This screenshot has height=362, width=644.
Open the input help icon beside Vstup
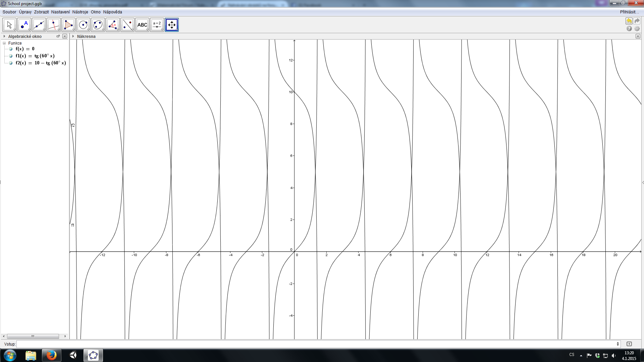[629, 344]
